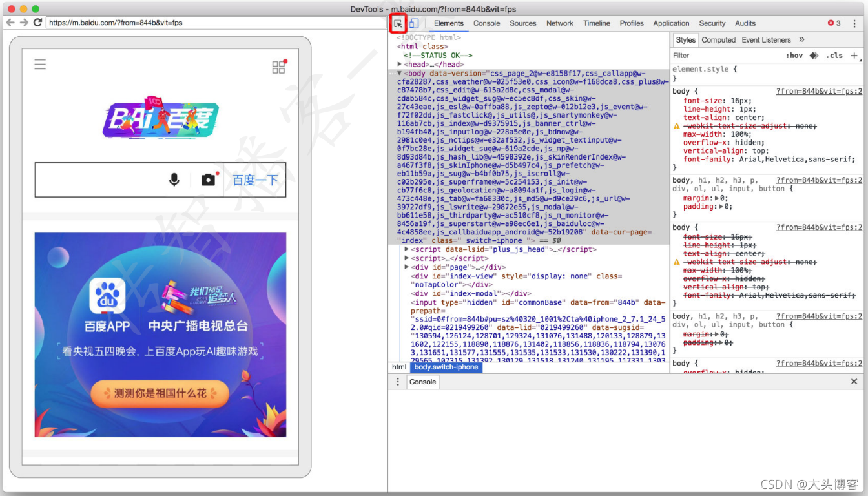Viewport: 868px width, 496px height.
Task: Switch to the Console tab
Action: (486, 23)
